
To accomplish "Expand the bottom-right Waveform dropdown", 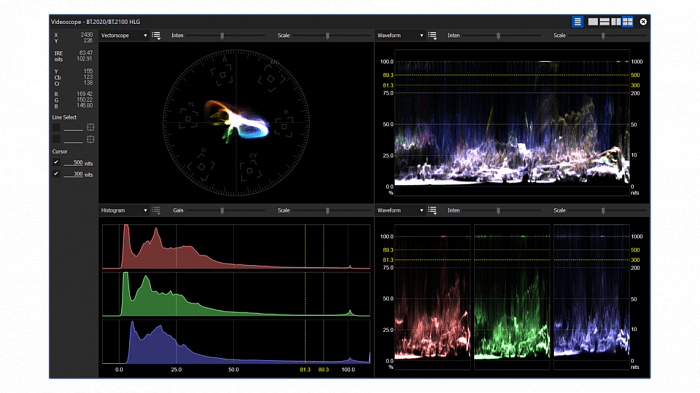I will click(x=400, y=210).
